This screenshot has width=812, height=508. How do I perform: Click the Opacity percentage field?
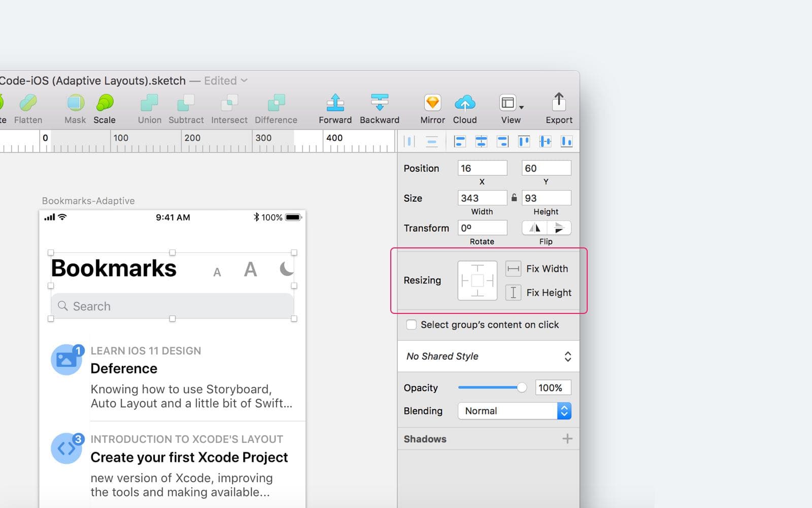tap(553, 388)
